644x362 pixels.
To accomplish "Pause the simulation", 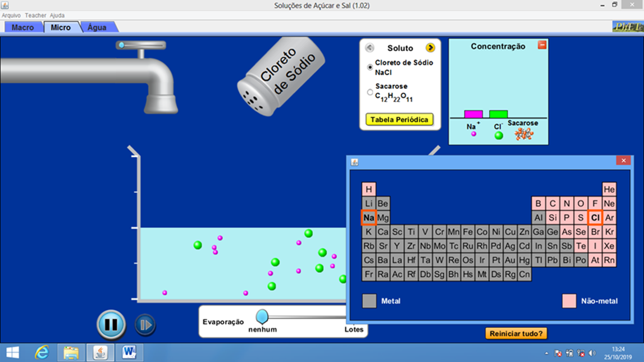I will [111, 324].
